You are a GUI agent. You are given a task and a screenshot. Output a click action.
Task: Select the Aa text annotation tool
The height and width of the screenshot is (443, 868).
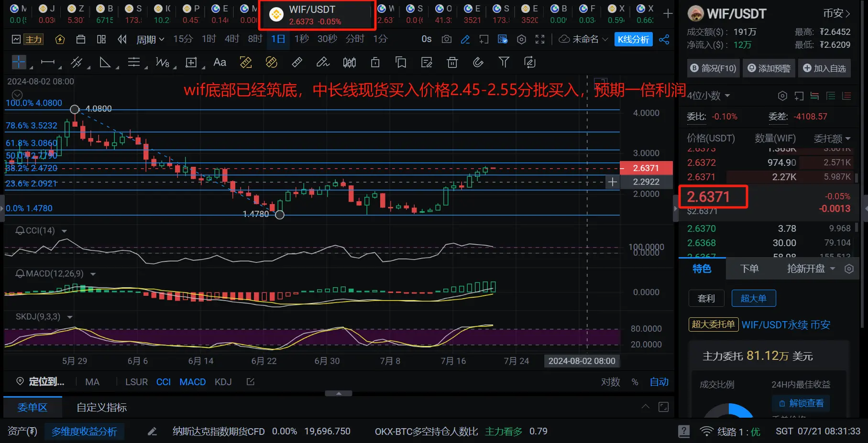(220, 62)
